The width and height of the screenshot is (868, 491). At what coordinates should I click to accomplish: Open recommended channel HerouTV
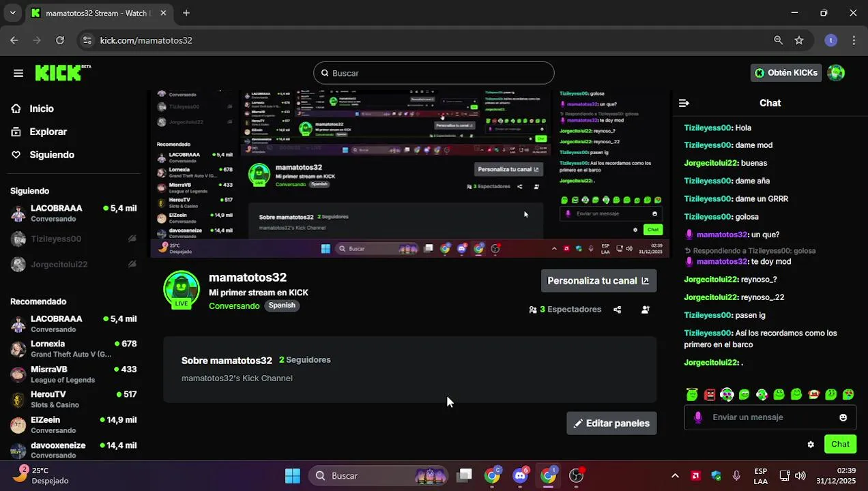[74, 400]
